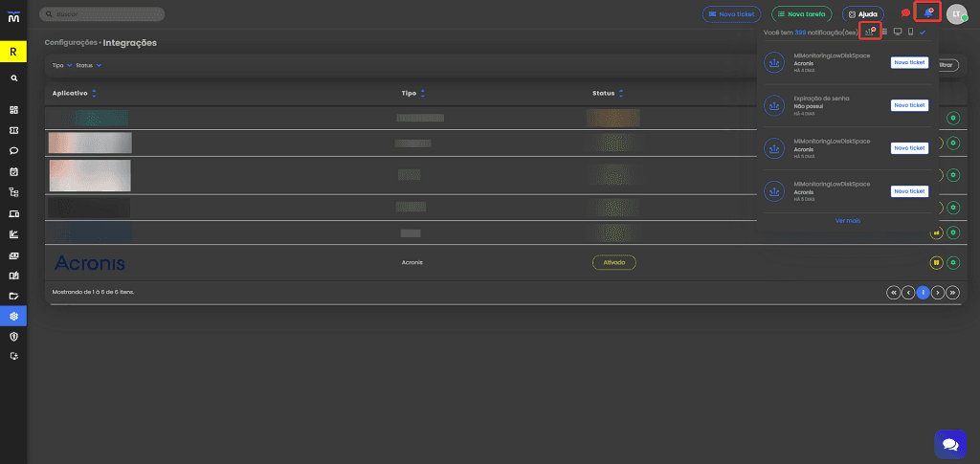Screen dimensions: 980x464
Task: Filter notifications by integrations icon
Action: (870, 32)
